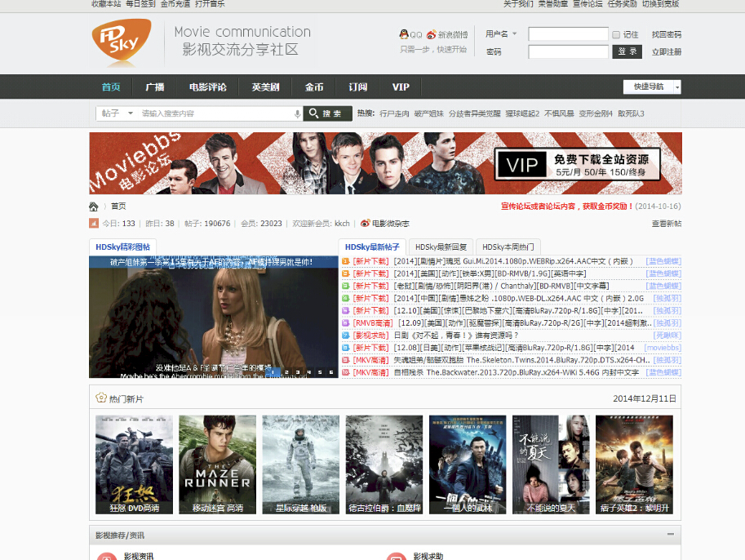
Task: Collapse the 影视推荐/资讯 section
Action: pos(671,535)
